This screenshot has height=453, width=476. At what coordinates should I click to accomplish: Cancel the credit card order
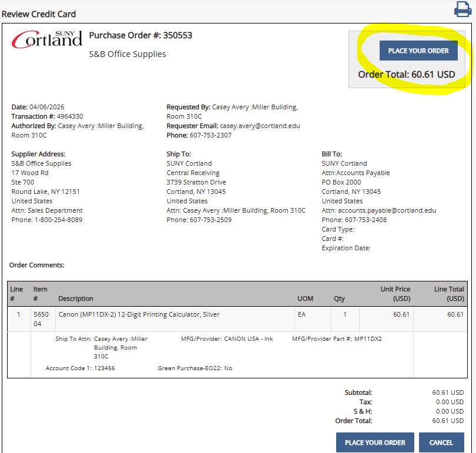441,442
